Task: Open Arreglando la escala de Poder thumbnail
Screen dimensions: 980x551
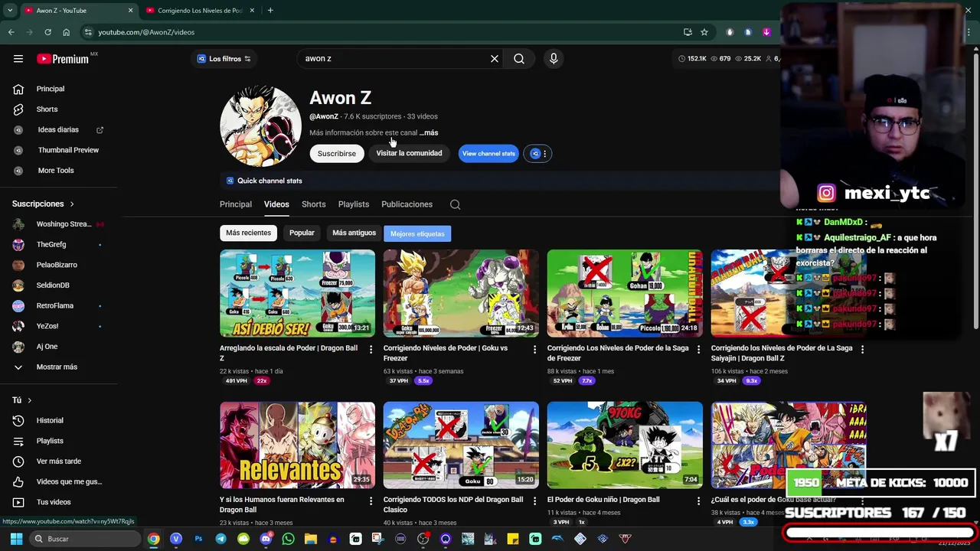Action: (297, 293)
